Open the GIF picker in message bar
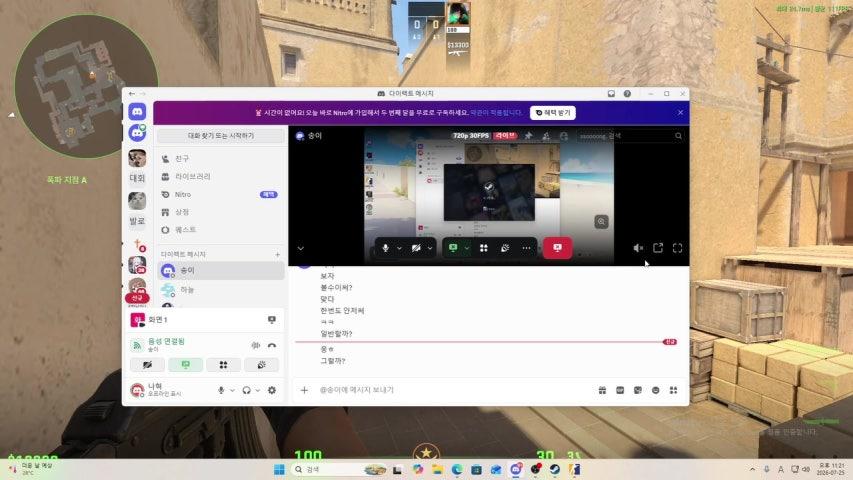The width and height of the screenshot is (853, 480). tap(620, 390)
